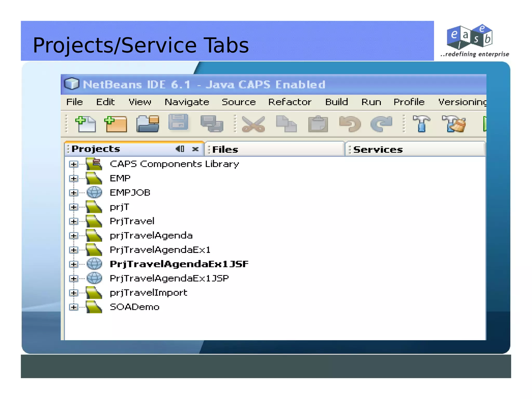Open the File menu
Viewport: 532px width, 399px height.
[x=75, y=102]
